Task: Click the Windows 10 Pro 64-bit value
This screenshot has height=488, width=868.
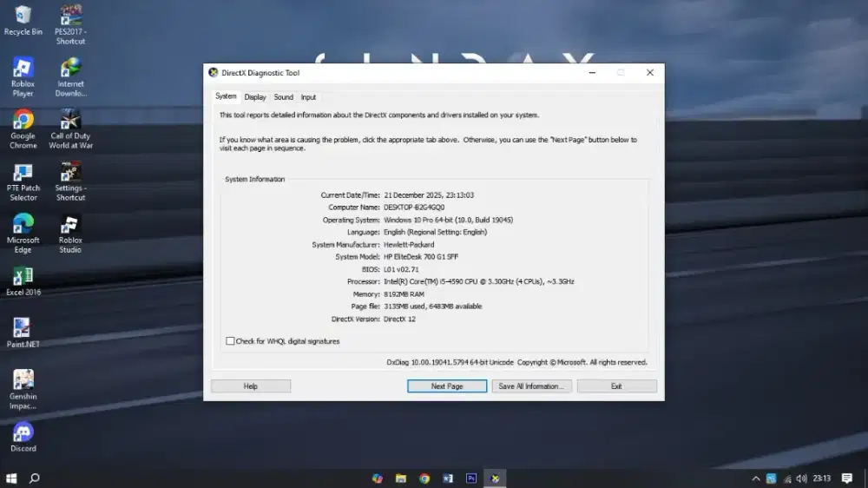Action: tap(449, 220)
